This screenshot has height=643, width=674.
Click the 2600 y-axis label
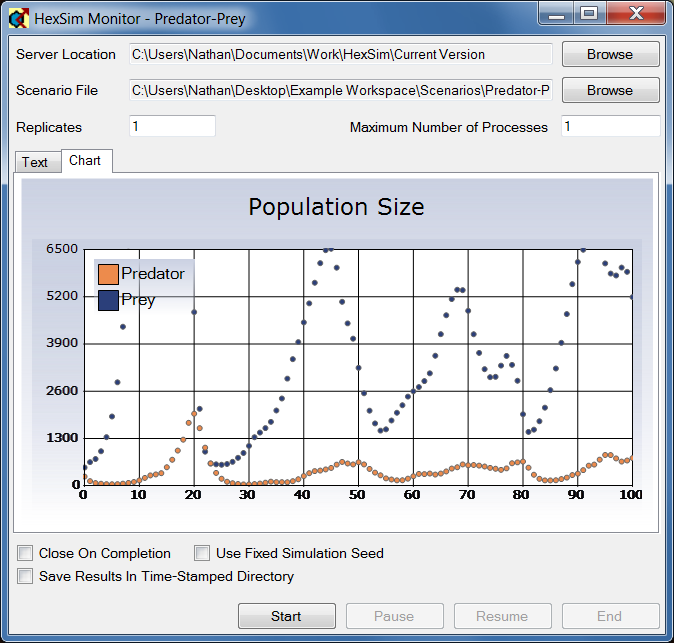coord(62,391)
